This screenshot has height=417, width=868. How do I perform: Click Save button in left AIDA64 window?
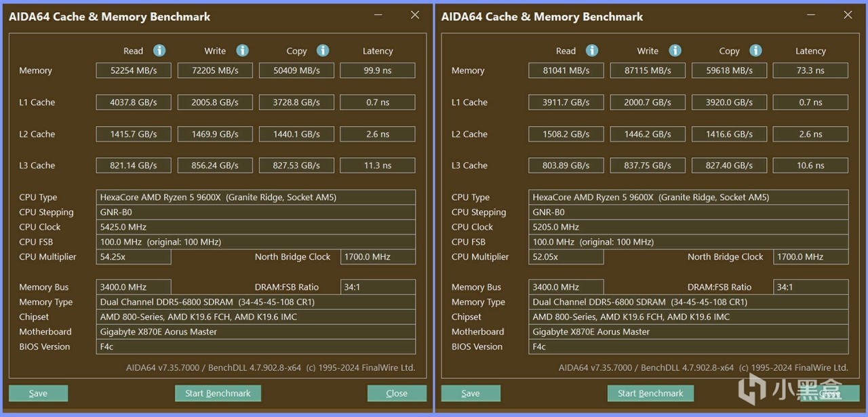click(38, 393)
